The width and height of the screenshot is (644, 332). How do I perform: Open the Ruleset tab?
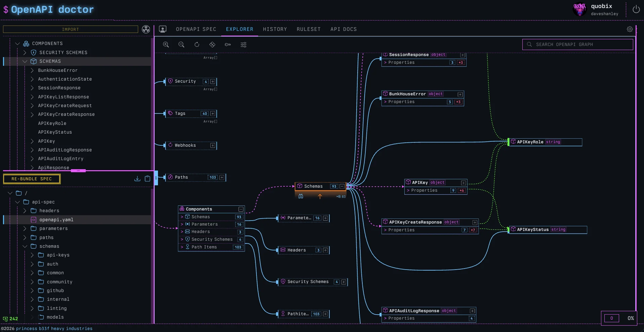[x=309, y=29]
